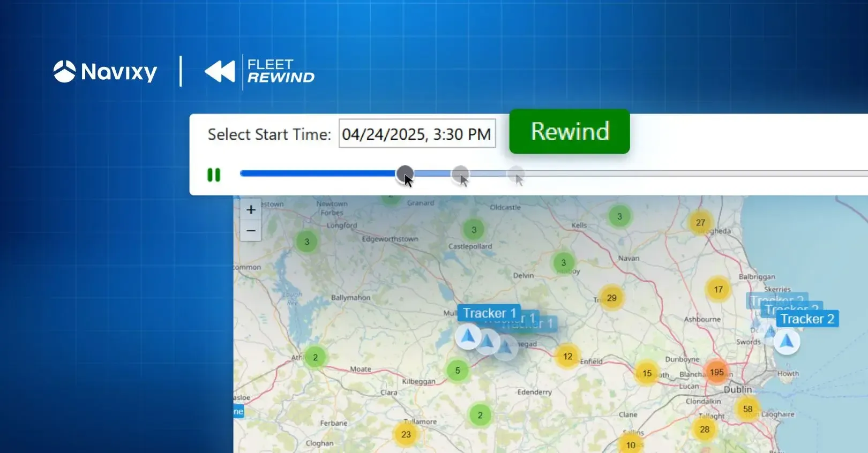The width and height of the screenshot is (868, 453).
Task: Zoom out on the map
Action: tap(251, 231)
